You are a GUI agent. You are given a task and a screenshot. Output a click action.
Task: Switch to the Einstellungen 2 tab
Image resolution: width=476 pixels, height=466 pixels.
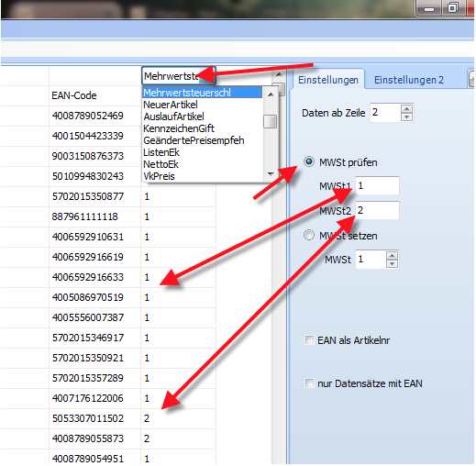[409, 80]
